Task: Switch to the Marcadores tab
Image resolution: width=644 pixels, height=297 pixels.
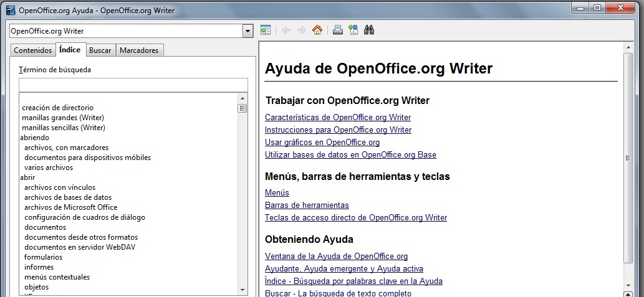Action: tap(139, 50)
